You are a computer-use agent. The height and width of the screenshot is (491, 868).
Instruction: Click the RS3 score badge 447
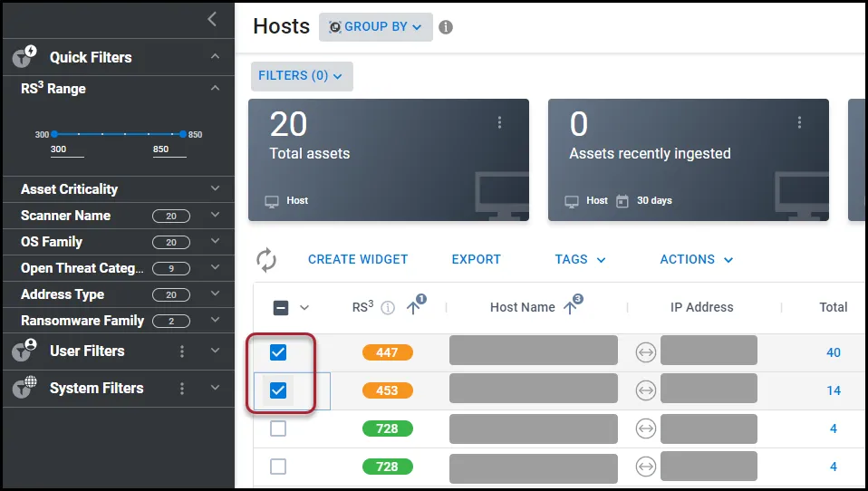[388, 352]
